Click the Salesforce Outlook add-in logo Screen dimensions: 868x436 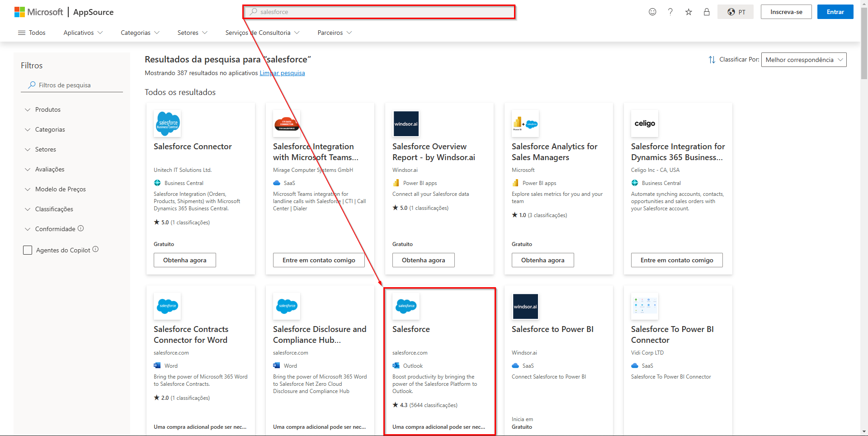point(406,306)
